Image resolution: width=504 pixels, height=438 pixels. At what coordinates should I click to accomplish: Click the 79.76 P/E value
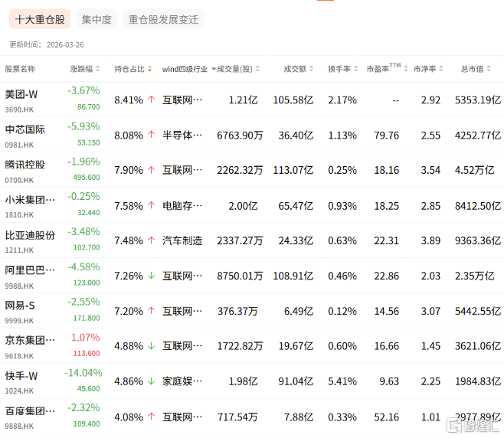pos(386,136)
